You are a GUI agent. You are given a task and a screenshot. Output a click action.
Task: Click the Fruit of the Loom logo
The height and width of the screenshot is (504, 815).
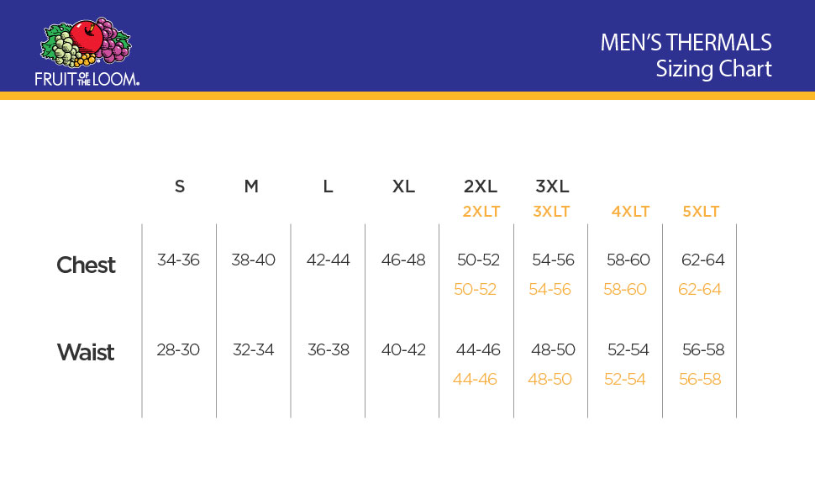click(x=87, y=52)
